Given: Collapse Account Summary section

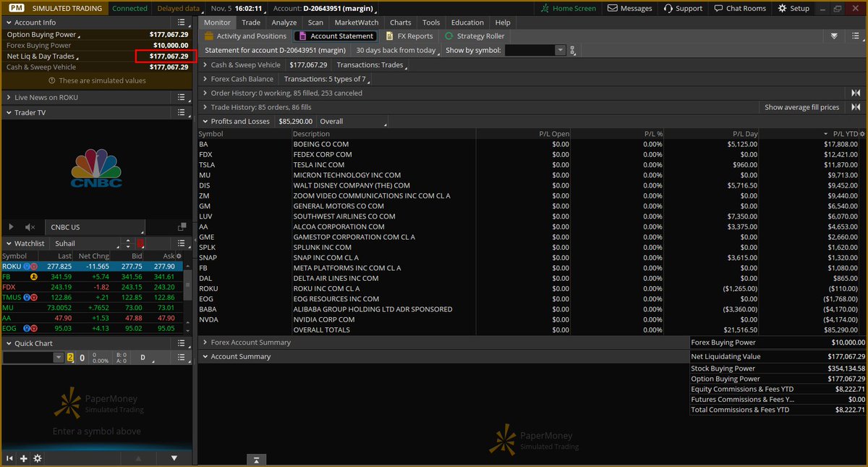Looking at the screenshot, I should click(x=205, y=356).
